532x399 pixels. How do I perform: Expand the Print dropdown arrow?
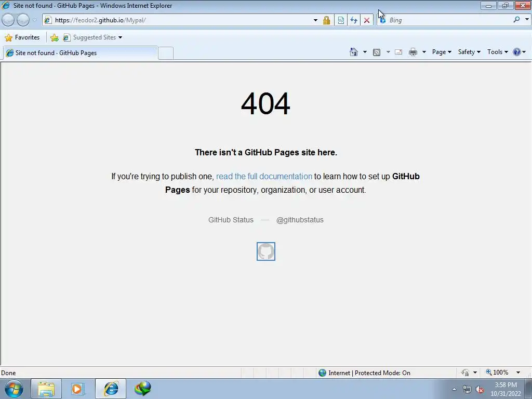[x=424, y=52]
